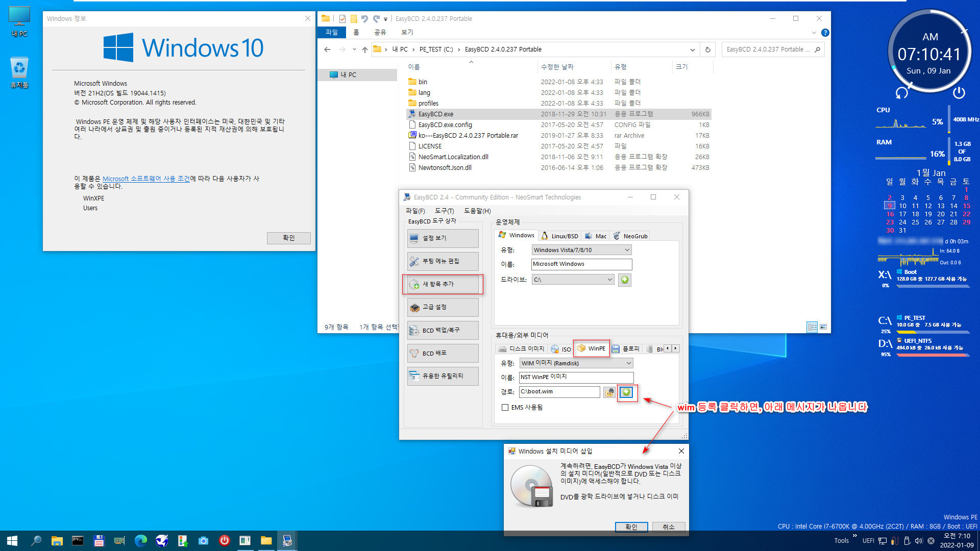Expand the WIM 이미지 (Ramdisk) type dropdown
The image size is (980, 551).
pyautogui.click(x=576, y=363)
